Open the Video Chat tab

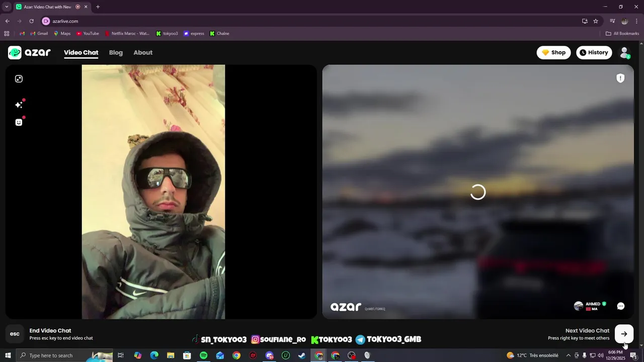pyautogui.click(x=81, y=52)
